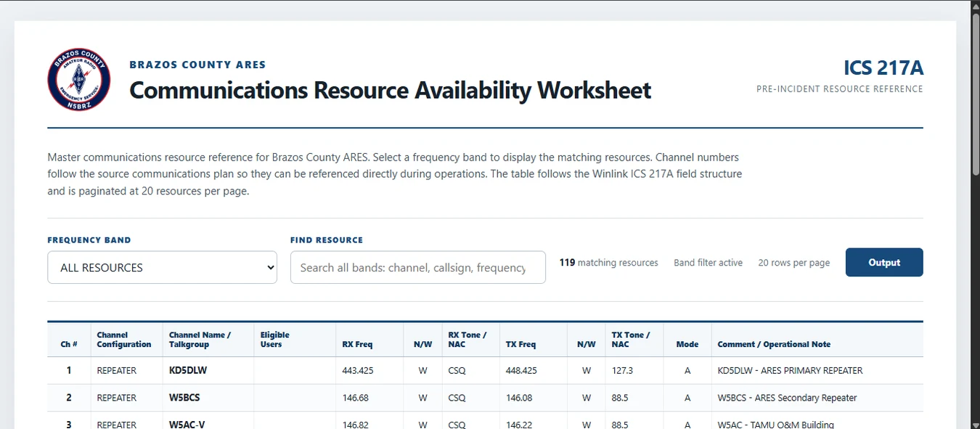Click the Communications Resource Availability Worksheet title
Screen dimensions: 980x429
pos(390,91)
